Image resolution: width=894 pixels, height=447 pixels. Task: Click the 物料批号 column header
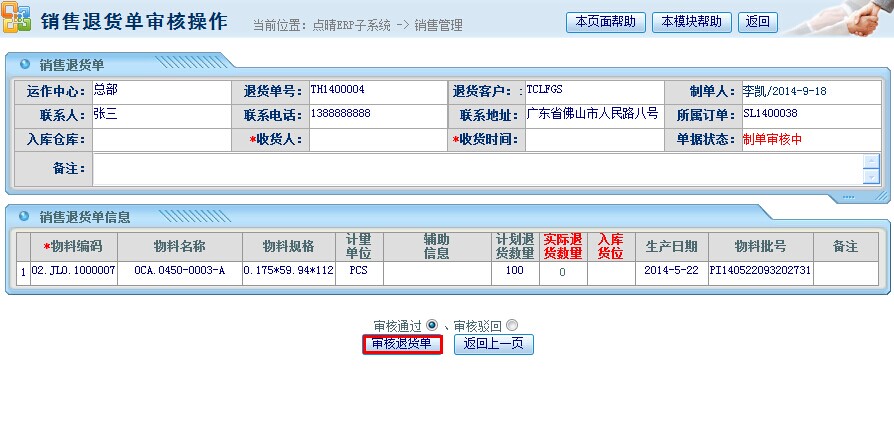tap(761, 246)
